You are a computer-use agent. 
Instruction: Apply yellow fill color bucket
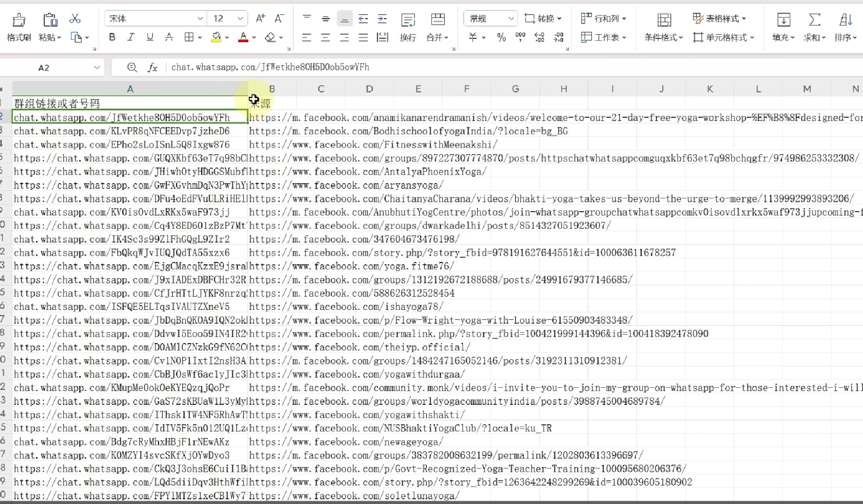[216, 37]
